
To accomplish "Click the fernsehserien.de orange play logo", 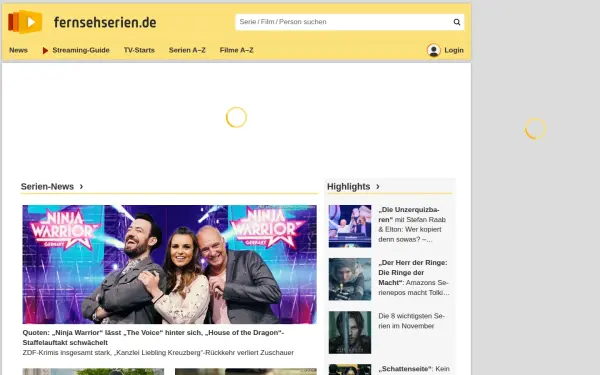I will click(25, 22).
